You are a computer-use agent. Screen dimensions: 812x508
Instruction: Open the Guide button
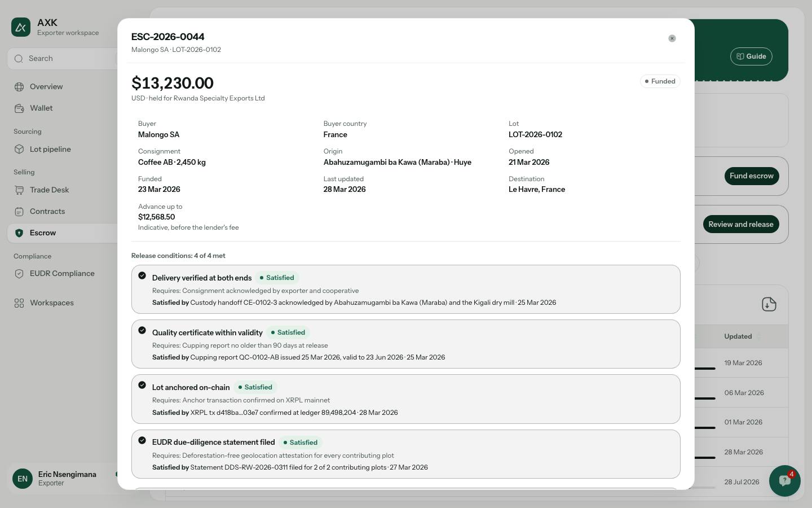coord(751,56)
